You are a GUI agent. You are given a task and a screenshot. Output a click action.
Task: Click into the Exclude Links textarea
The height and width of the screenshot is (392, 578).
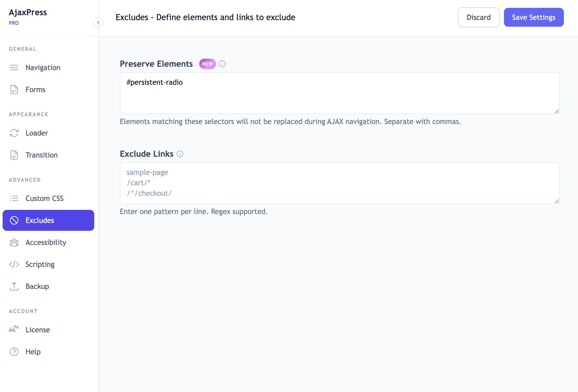(340, 183)
